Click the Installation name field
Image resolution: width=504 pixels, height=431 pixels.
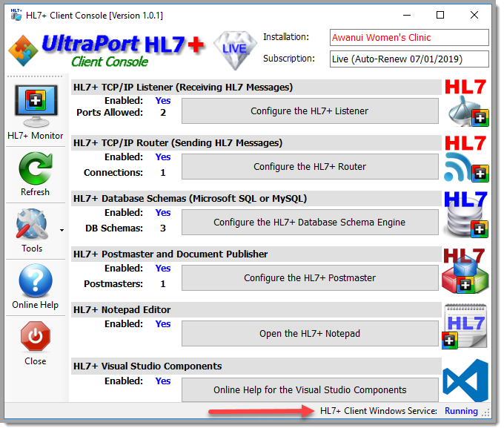coord(409,38)
